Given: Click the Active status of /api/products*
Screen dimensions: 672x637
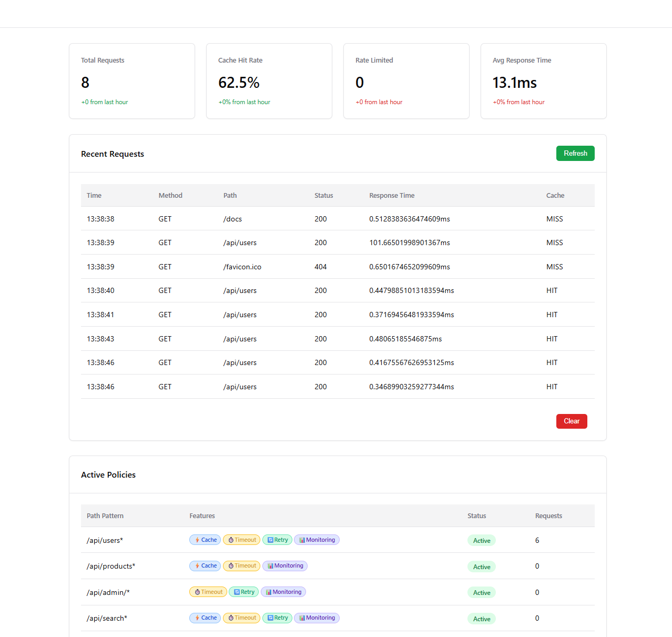Looking at the screenshot, I should tap(482, 567).
